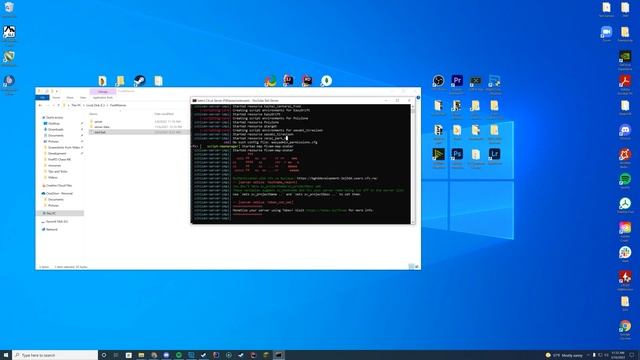Open Videos in navigation pane
The height and width of the screenshot is (360, 640).
pos(53,178)
